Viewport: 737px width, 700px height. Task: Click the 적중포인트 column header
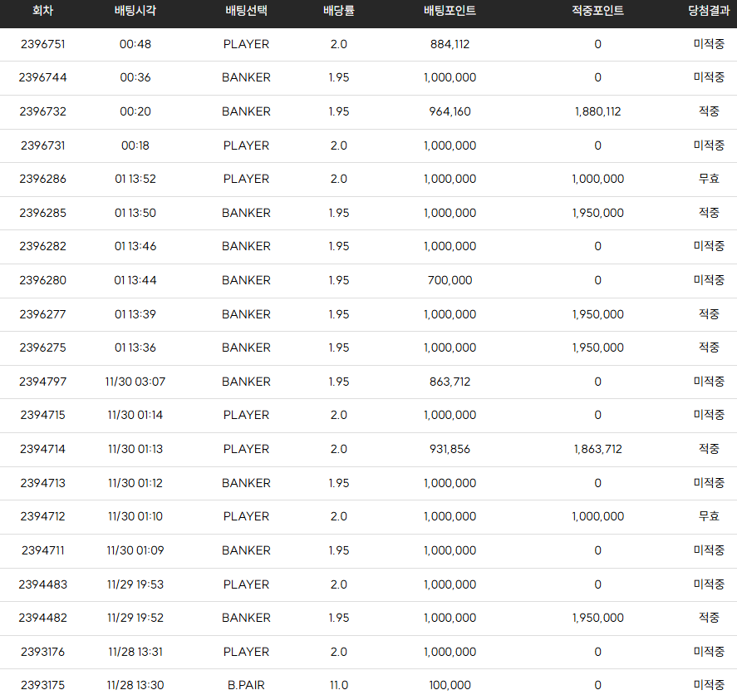pyautogui.click(x=598, y=10)
